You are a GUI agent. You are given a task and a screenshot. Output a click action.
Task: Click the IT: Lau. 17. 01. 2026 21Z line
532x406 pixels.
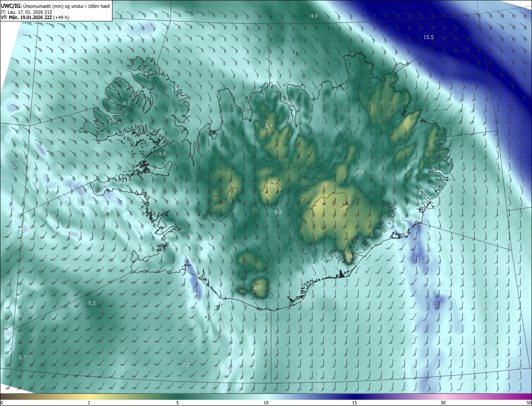click(x=27, y=12)
